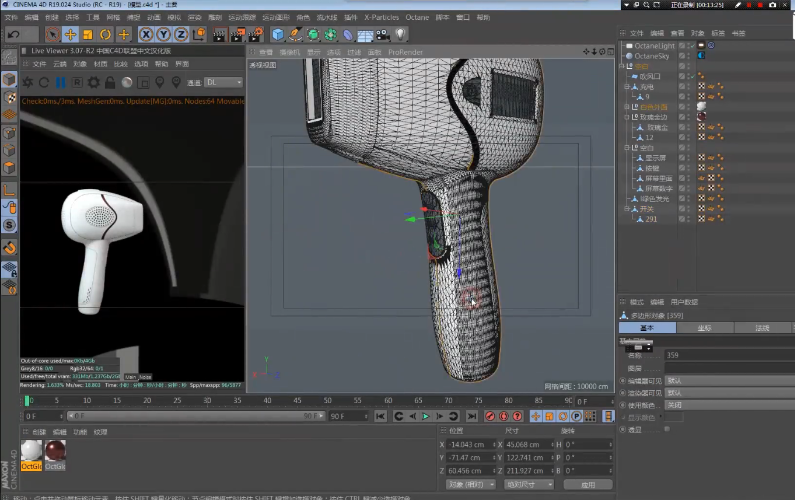Screen dimensions: 795x500
Task: Add a cube primitive object
Action: pyautogui.click(x=278, y=34)
